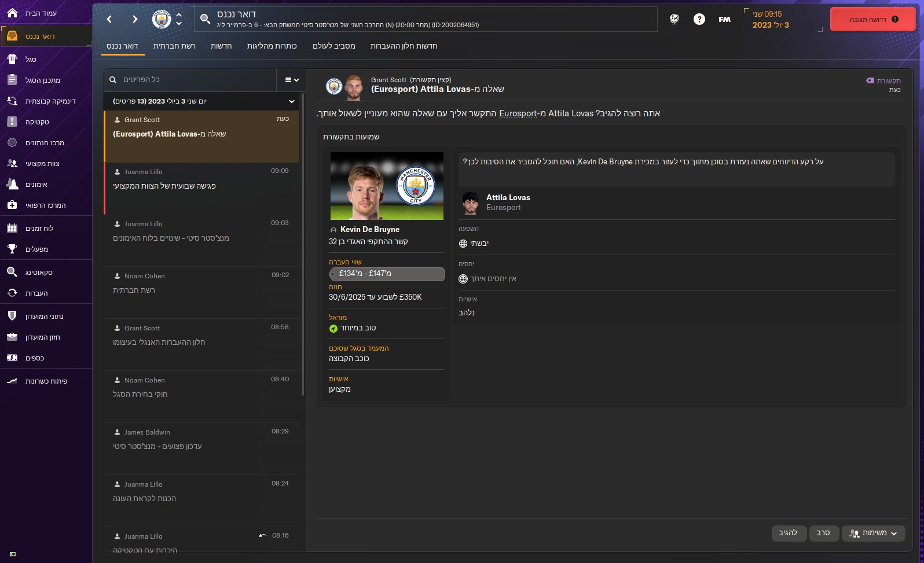Open the Squad (סגל) shirt icon
The image size is (924, 563).
(12, 59)
